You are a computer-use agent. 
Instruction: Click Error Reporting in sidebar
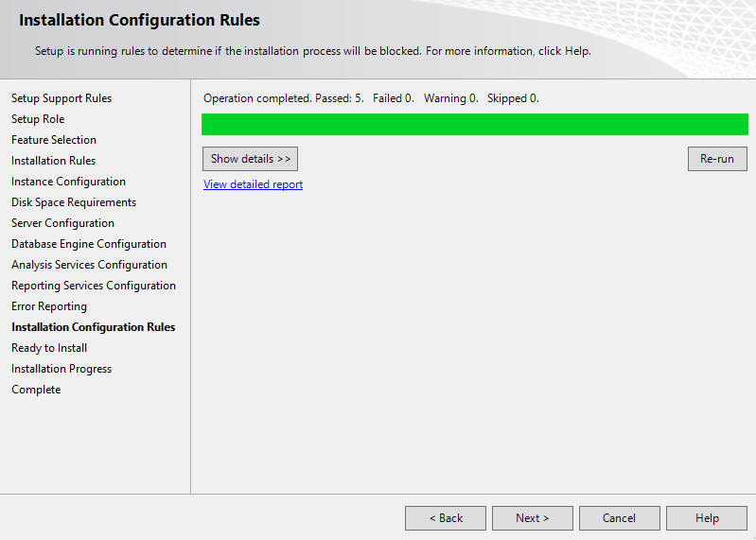(x=49, y=306)
